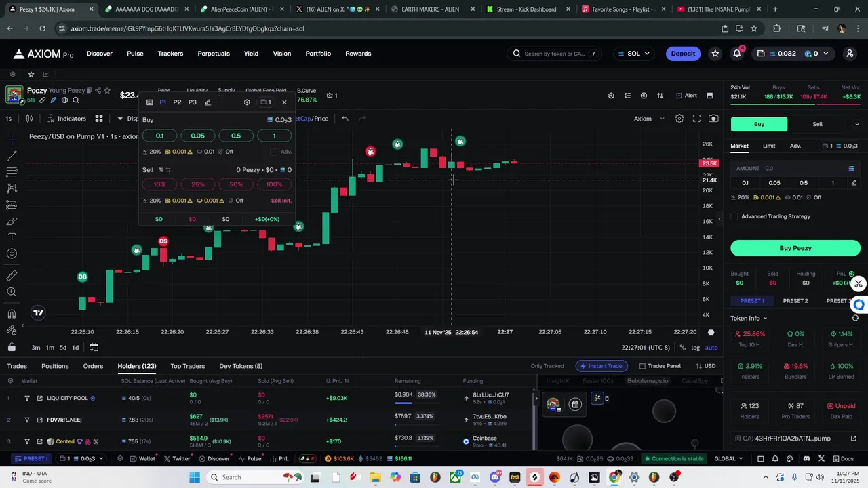Click AMOUNT input field
Viewport: 868px width, 488px height.
pos(795,168)
